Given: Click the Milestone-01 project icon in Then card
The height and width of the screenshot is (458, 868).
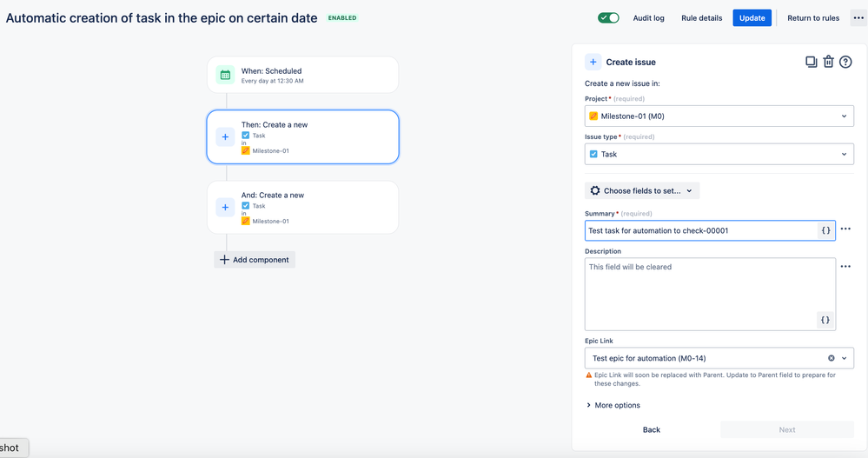Looking at the screenshot, I should point(245,150).
